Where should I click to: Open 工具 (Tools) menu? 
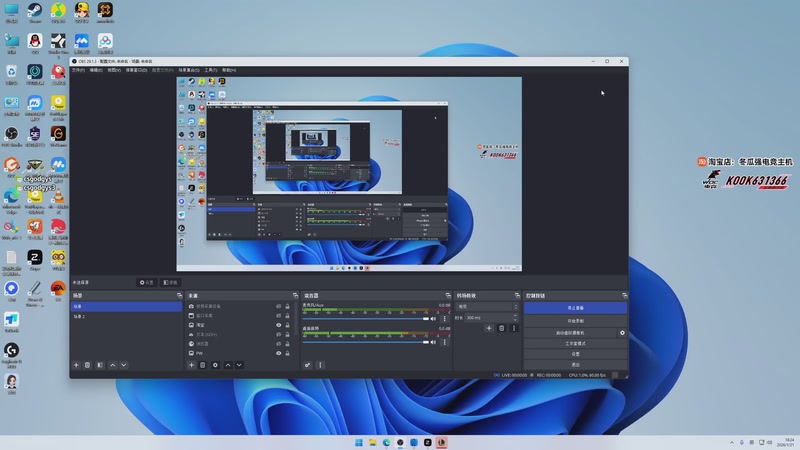(211, 70)
